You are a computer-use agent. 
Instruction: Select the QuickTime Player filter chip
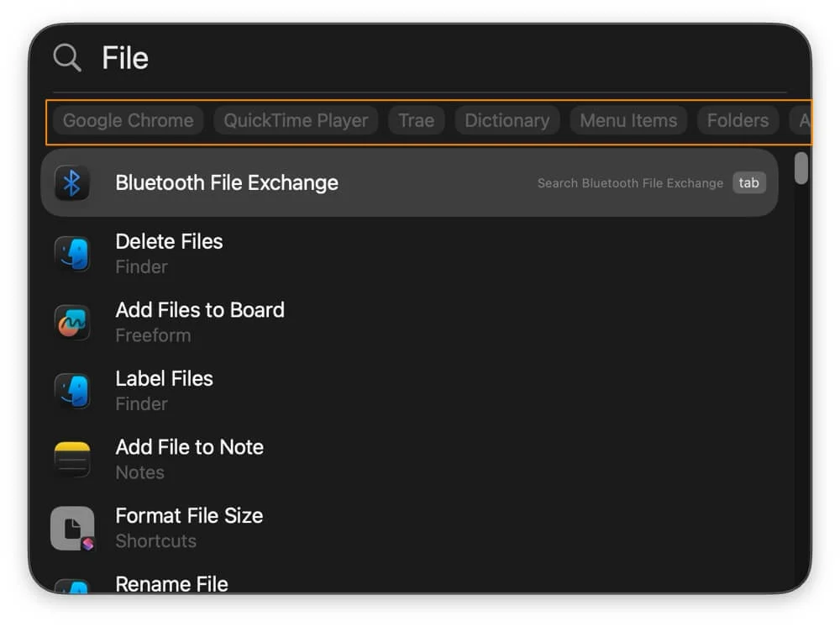296,120
